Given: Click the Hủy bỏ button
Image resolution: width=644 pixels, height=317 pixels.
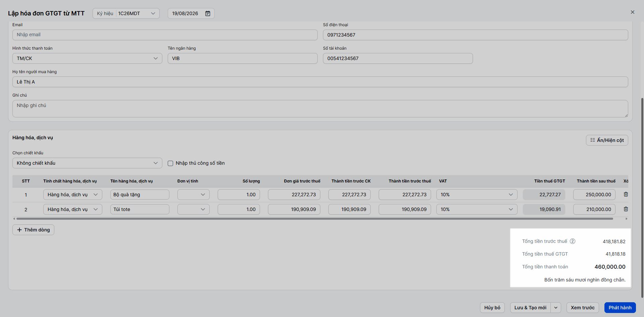Looking at the screenshot, I should [x=492, y=308].
